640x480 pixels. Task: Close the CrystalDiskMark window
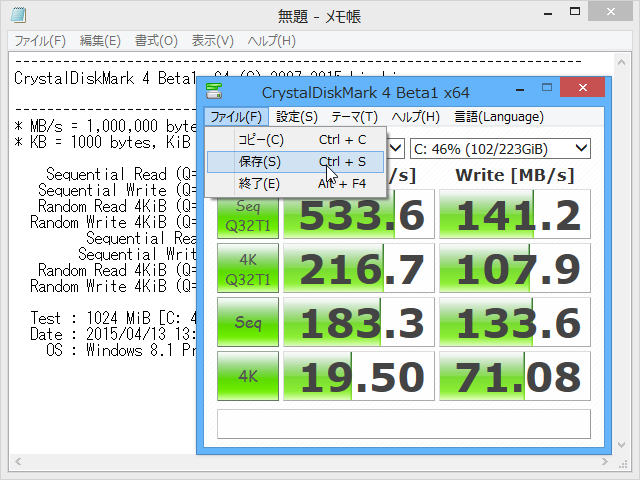pyautogui.click(x=582, y=87)
